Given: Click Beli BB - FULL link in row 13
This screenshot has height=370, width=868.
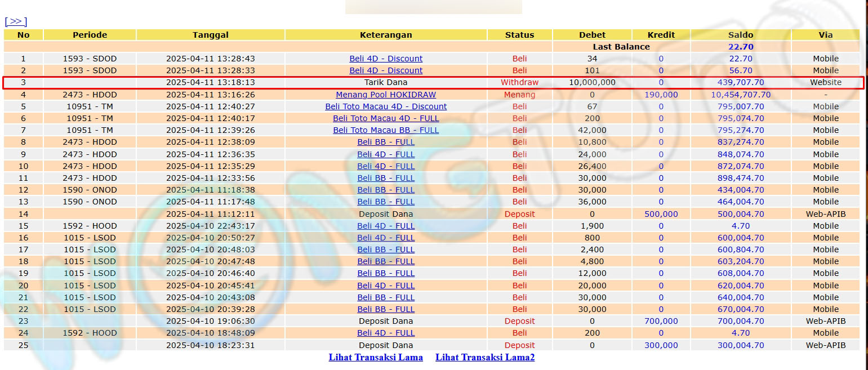Looking at the screenshot, I should pyautogui.click(x=386, y=202).
